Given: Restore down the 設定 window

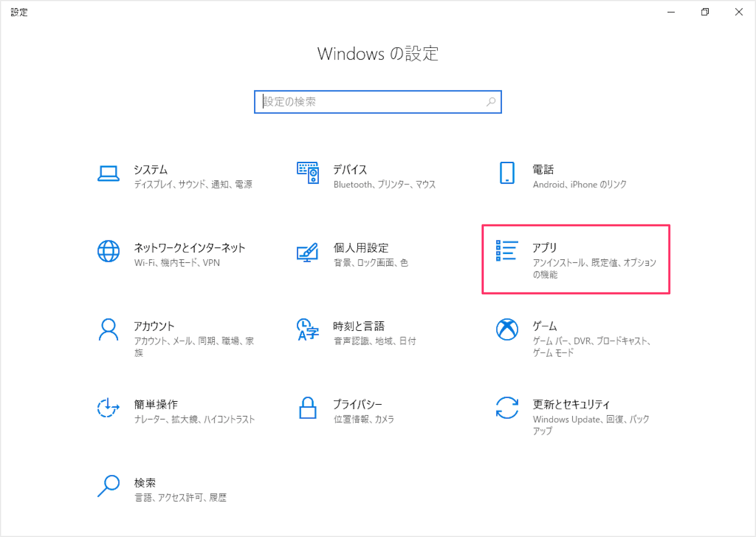Looking at the screenshot, I should click(705, 12).
